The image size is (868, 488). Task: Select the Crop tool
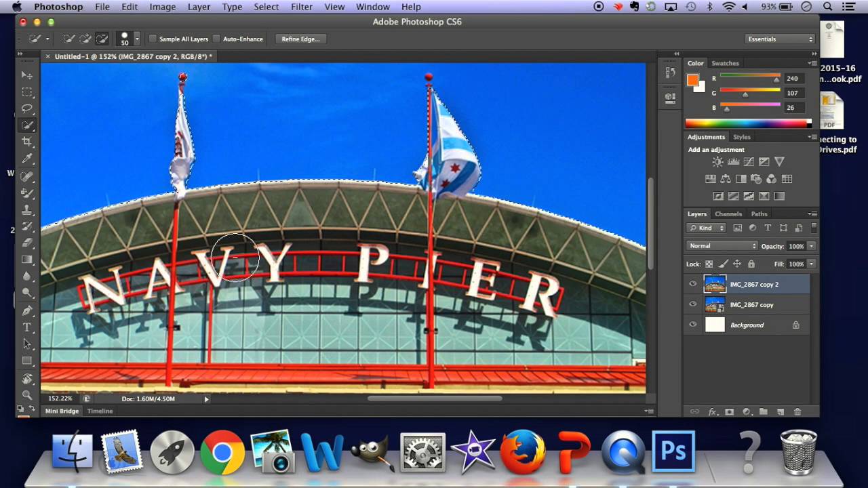click(x=27, y=142)
